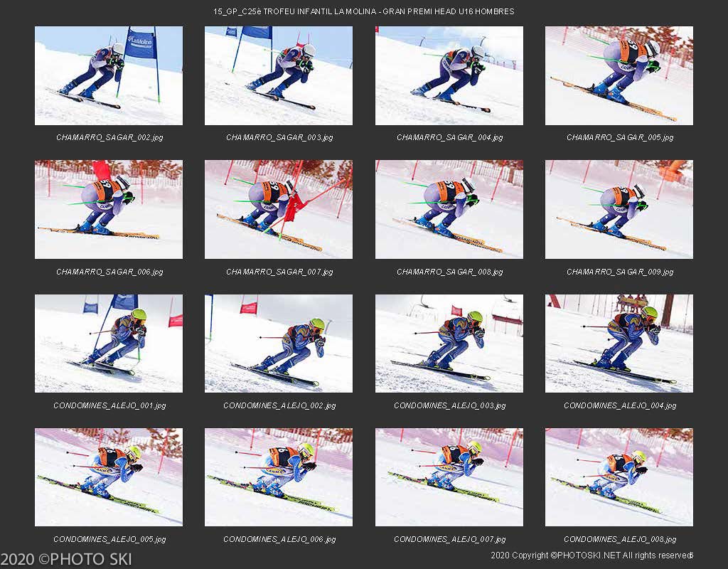
Task: Click the CONDOMINES_ALEJO_003.jpg image
Action: click(x=449, y=344)
